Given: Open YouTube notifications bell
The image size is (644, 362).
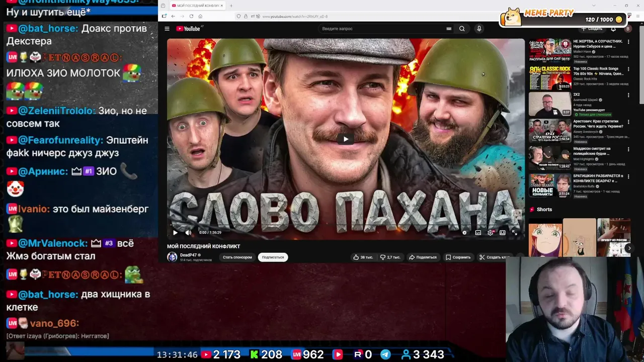Looking at the screenshot, I should [613, 29].
